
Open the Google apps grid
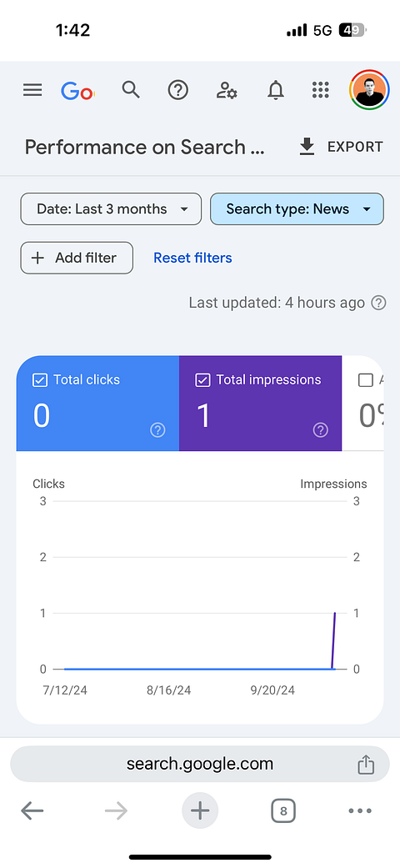tap(321, 90)
